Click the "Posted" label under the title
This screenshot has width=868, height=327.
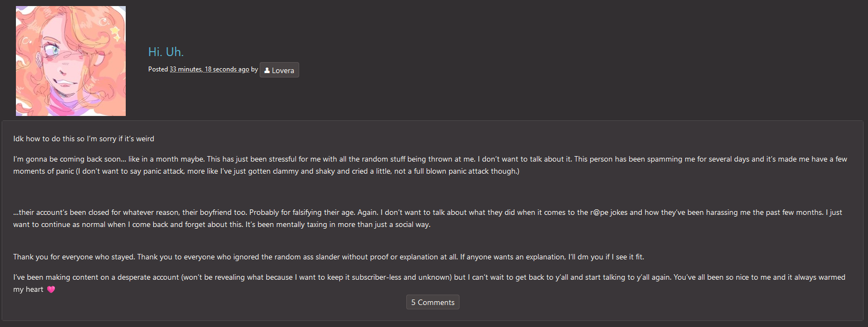158,69
